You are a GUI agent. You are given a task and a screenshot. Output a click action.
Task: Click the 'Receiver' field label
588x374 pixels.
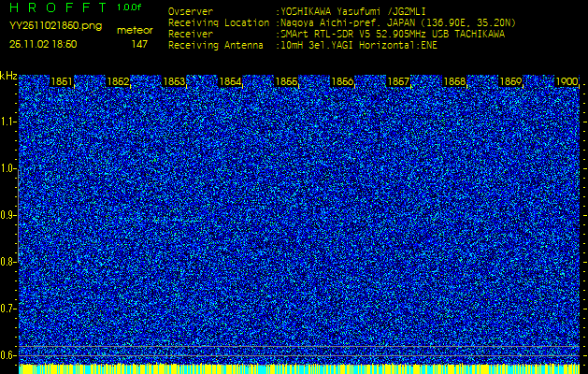[x=191, y=35]
